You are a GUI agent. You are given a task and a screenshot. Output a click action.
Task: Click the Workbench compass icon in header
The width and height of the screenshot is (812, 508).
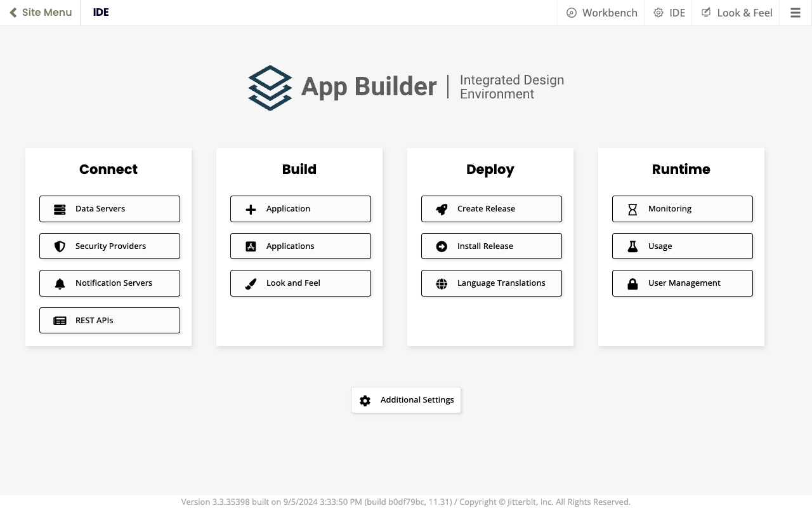(572, 13)
